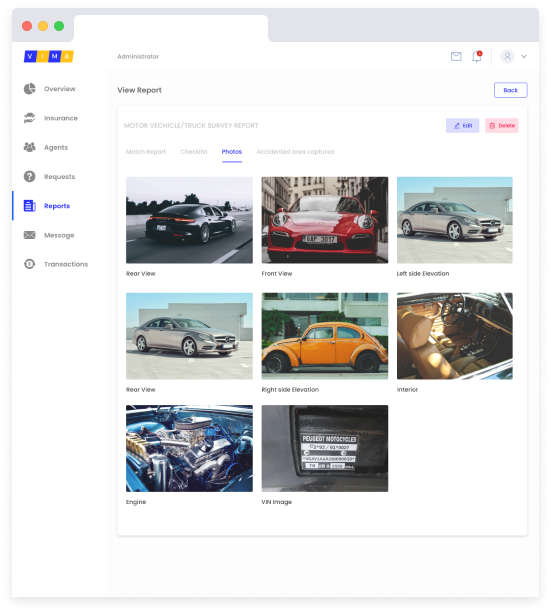Open the orange Beetle Right side Elevation photo
Screen dimensions: 551x613
tap(325, 336)
